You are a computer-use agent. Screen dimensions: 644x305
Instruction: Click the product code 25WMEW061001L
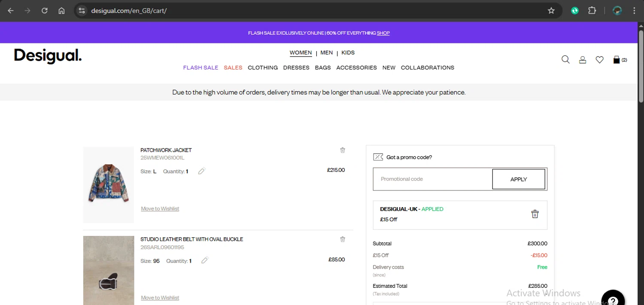(x=162, y=158)
